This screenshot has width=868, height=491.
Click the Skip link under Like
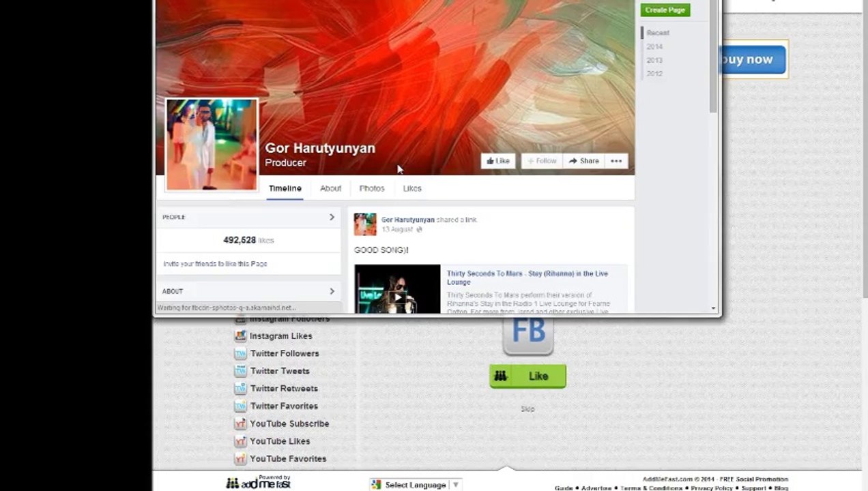click(x=527, y=409)
